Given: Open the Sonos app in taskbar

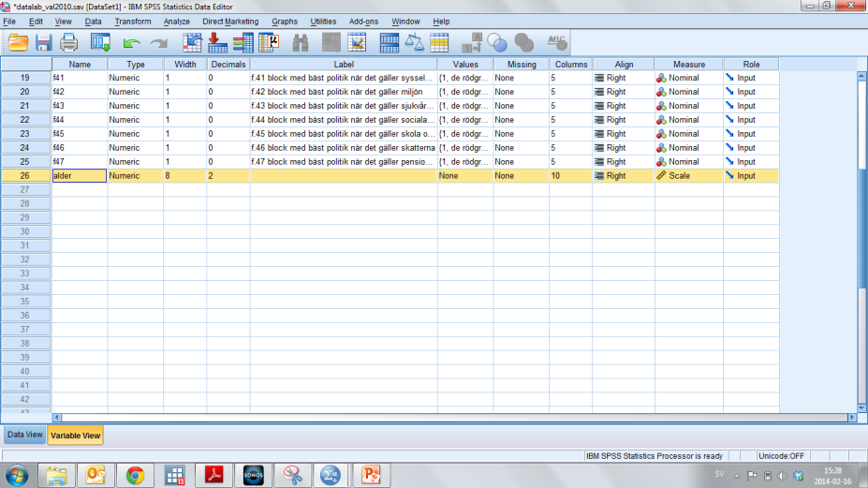Looking at the screenshot, I should 254,475.
